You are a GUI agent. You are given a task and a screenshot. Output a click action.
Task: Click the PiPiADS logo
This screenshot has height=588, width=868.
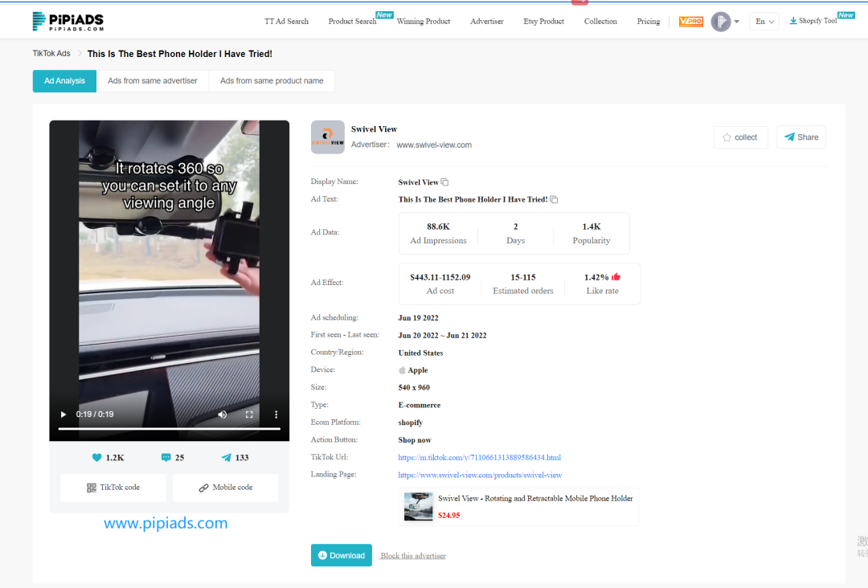tap(68, 22)
